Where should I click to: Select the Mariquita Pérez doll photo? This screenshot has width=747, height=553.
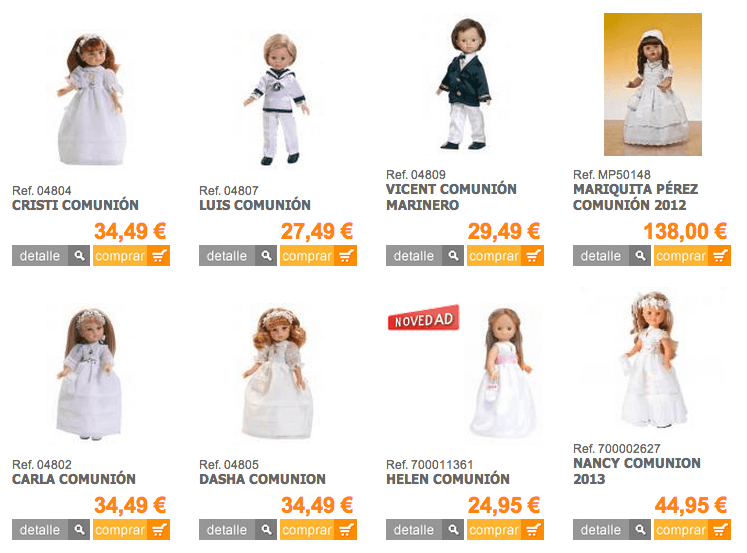653,84
